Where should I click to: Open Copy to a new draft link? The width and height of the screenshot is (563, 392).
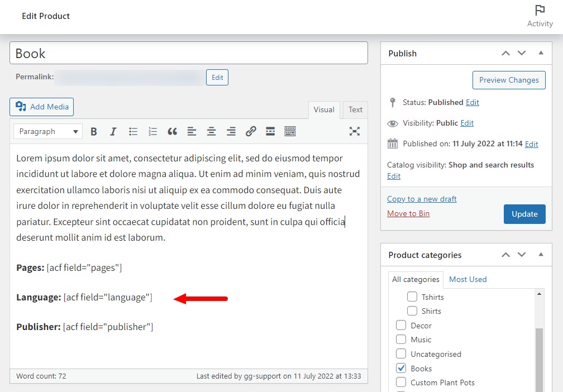coord(421,199)
